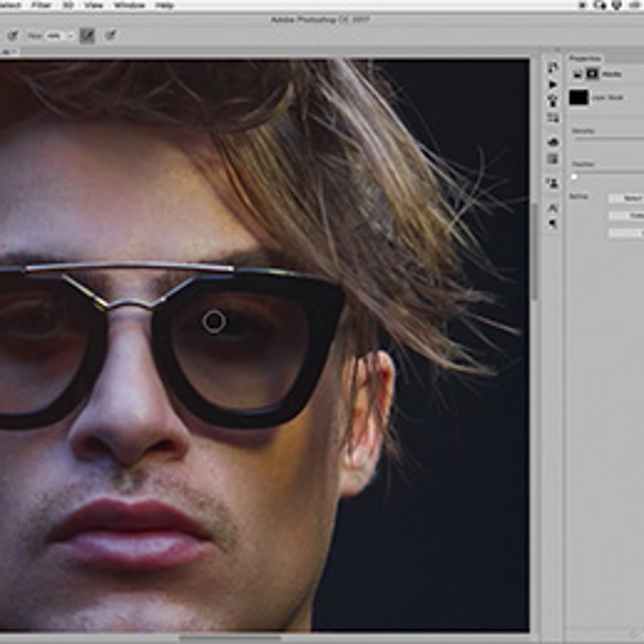Click the panel icon directly below the Actions icon
This screenshot has width=644, height=644.
554,100
